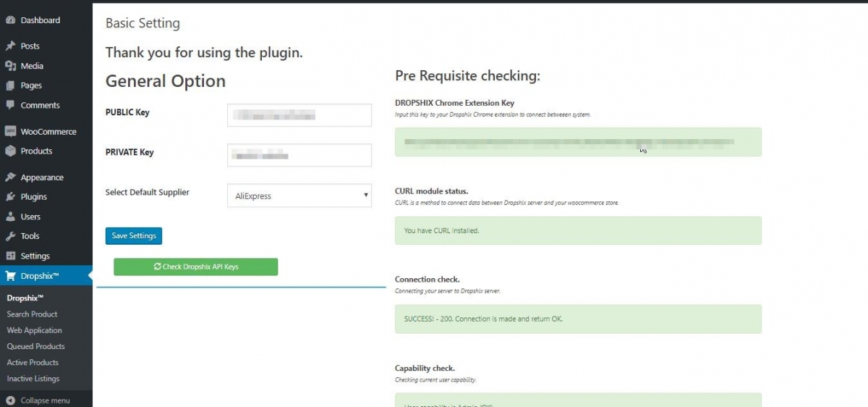The image size is (868, 407).
Task: Click the WooCommerce logo icon
Action: coord(10,132)
